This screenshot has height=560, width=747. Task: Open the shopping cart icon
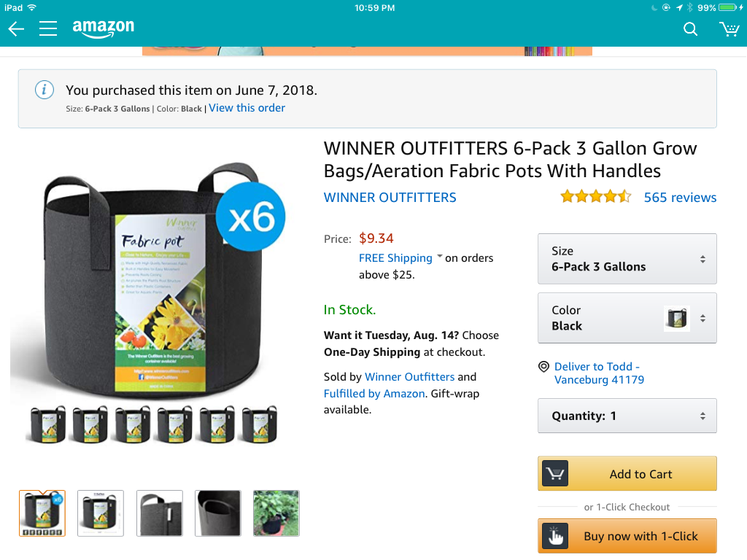pyautogui.click(x=729, y=29)
